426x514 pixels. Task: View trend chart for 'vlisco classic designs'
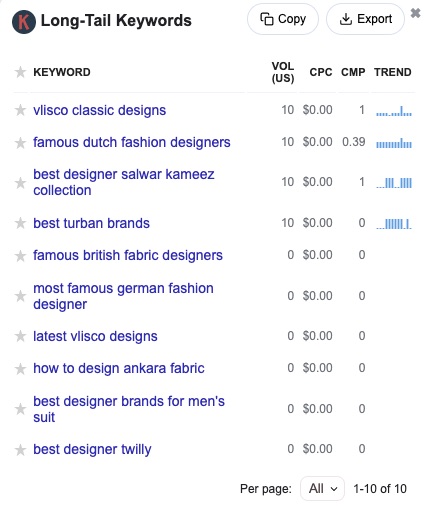[394, 111]
